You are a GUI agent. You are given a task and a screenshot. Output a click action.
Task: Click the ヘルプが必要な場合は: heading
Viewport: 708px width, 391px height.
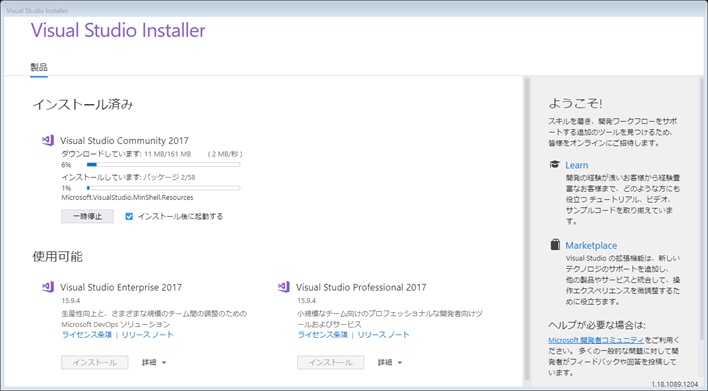pyautogui.click(x=597, y=325)
